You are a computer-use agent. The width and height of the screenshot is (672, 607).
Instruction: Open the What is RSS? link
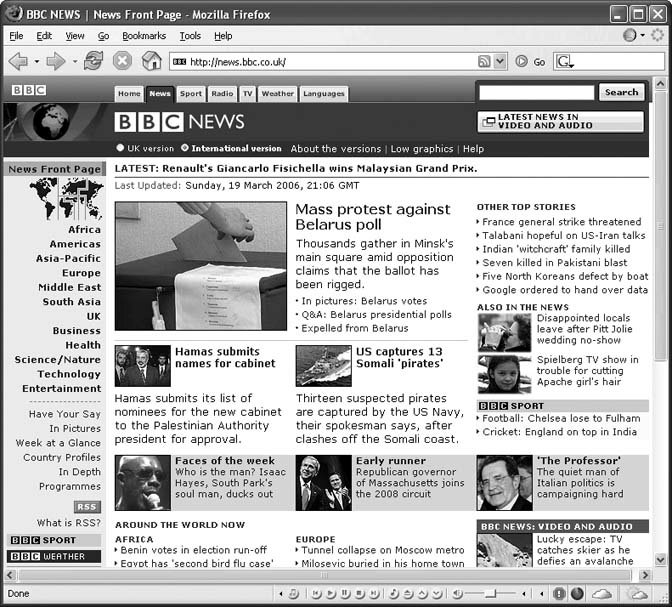[69, 523]
